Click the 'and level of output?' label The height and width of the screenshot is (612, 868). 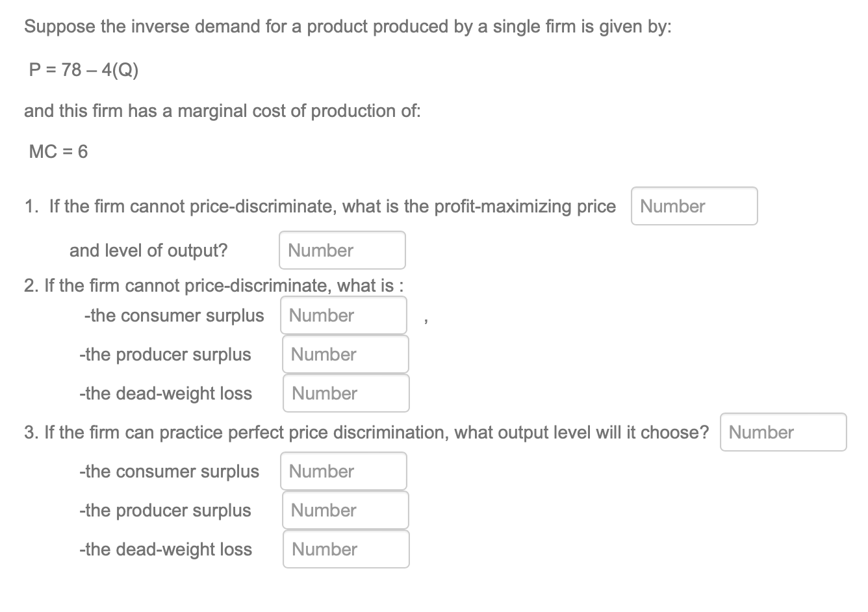click(149, 251)
